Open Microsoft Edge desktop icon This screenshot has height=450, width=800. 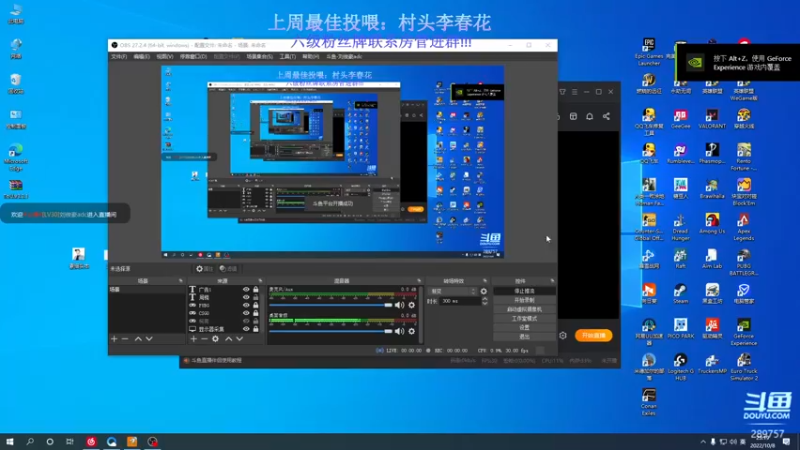pyautogui.click(x=16, y=158)
